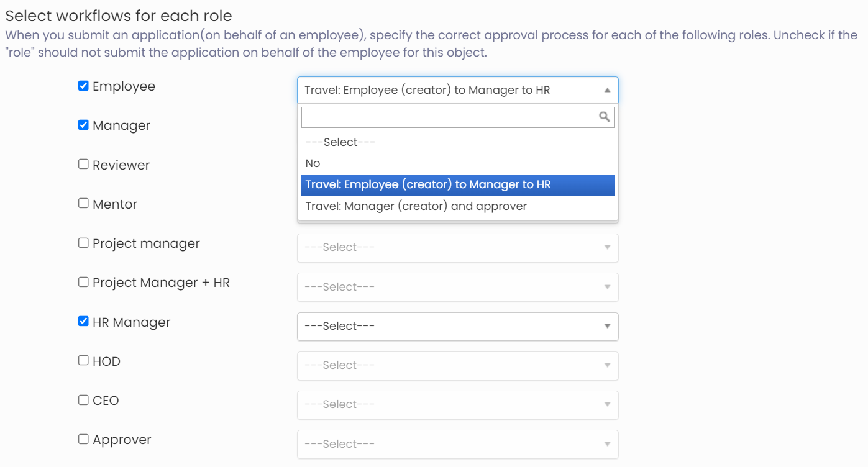Uncheck the Manager checkbox
868x467 pixels.
click(x=83, y=124)
